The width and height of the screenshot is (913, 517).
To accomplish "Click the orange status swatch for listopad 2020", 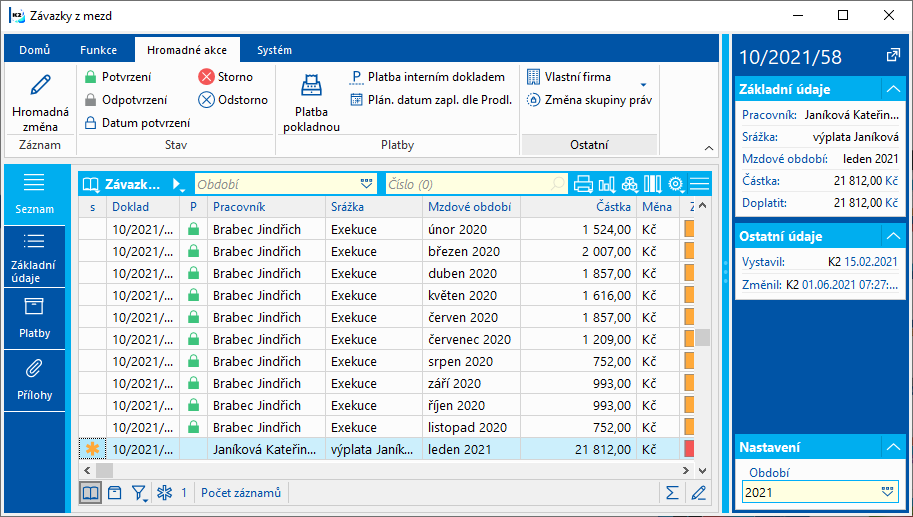I will point(689,427).
